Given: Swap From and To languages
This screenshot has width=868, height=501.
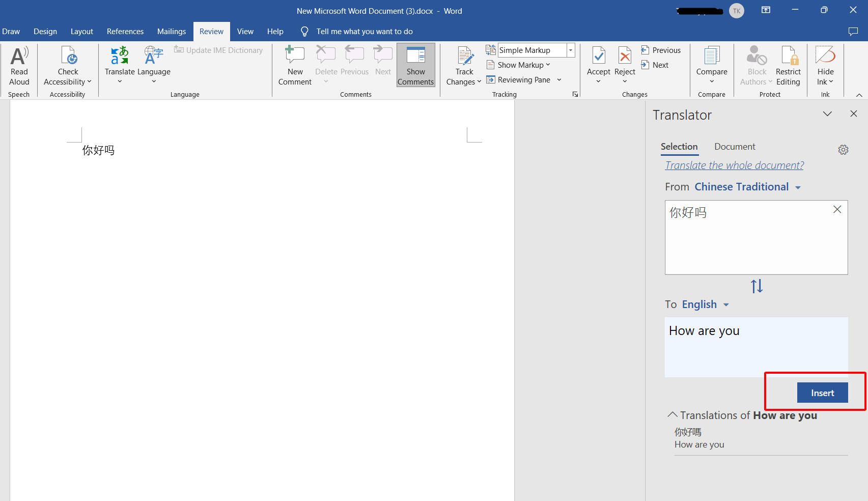Looking at the screenshot, I should (x=757, y=286).
